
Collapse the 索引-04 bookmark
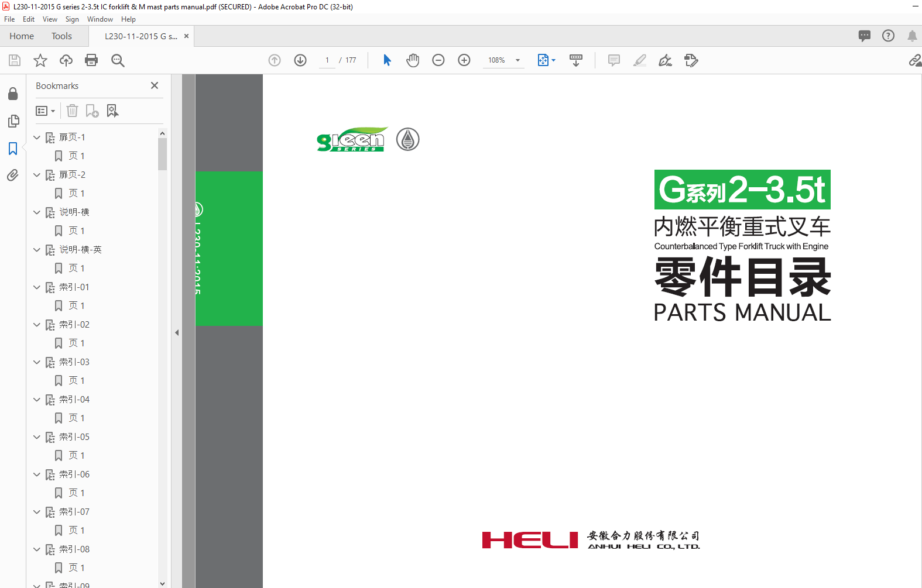coord(37,400)
